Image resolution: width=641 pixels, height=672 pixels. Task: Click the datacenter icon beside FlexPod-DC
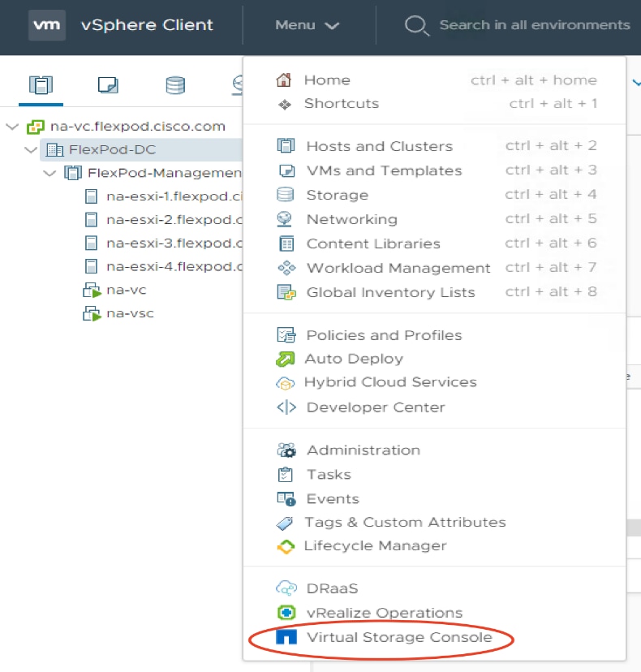pos(54,150)
